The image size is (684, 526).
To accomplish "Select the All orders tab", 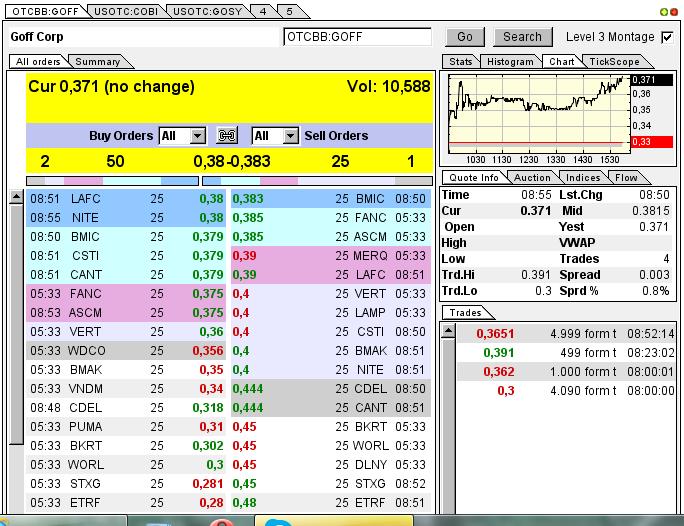I will (38, 61).
